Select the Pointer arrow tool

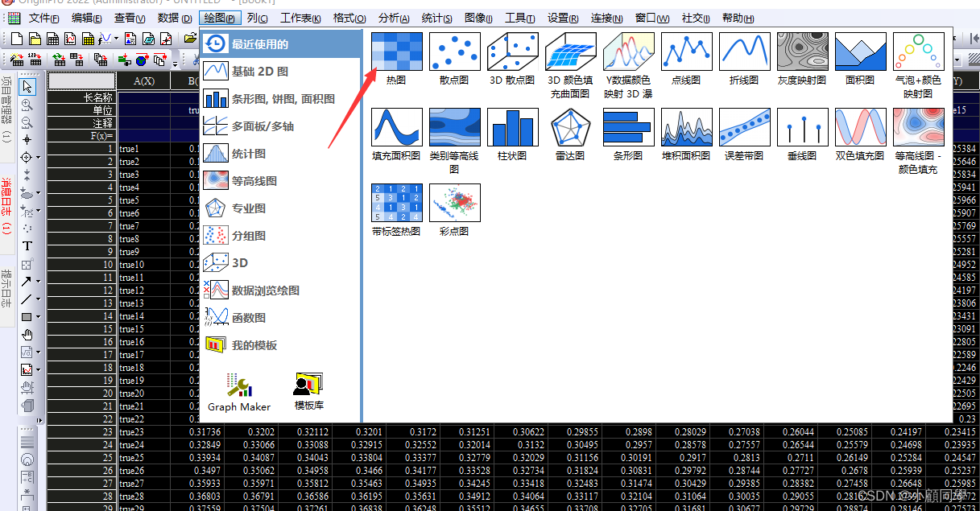27,87
